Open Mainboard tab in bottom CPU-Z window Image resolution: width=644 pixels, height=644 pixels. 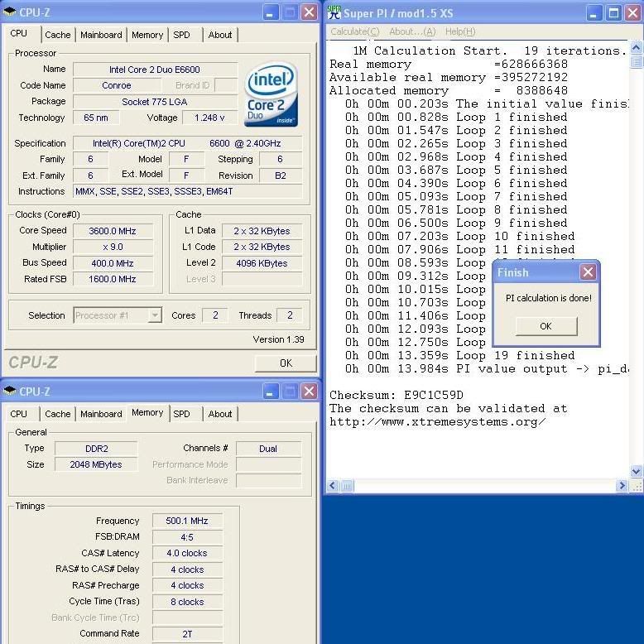[x=101, y=414]
